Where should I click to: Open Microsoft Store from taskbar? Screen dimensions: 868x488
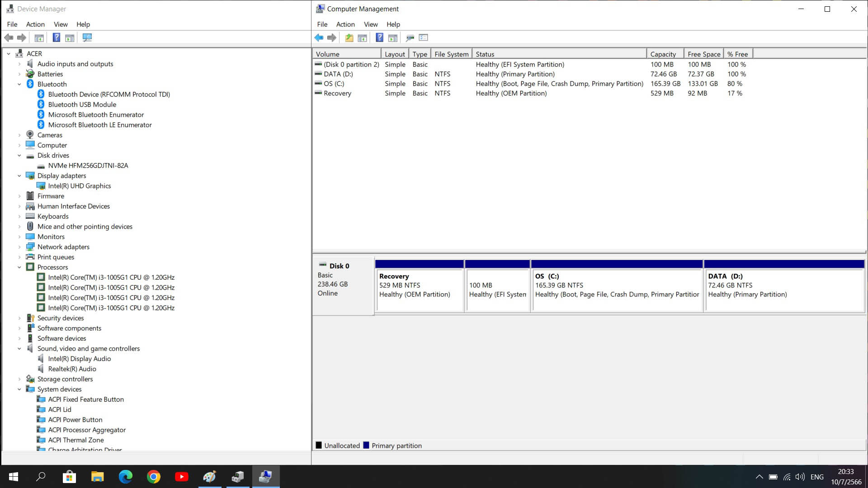tap(69, 477)
